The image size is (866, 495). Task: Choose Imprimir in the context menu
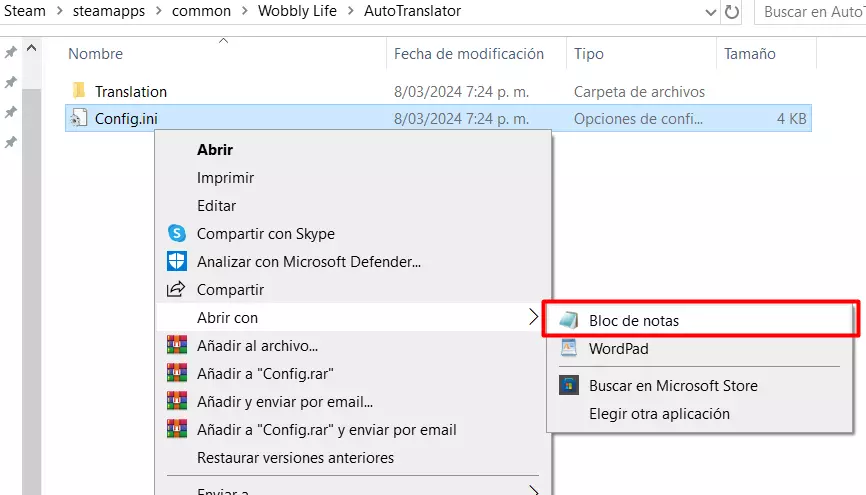point(225,178)
